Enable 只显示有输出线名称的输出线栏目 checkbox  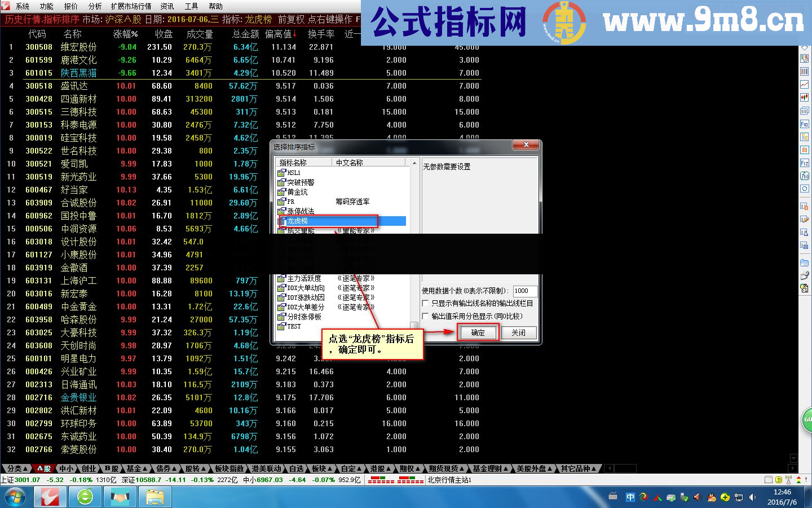click(x=426, y=303)
